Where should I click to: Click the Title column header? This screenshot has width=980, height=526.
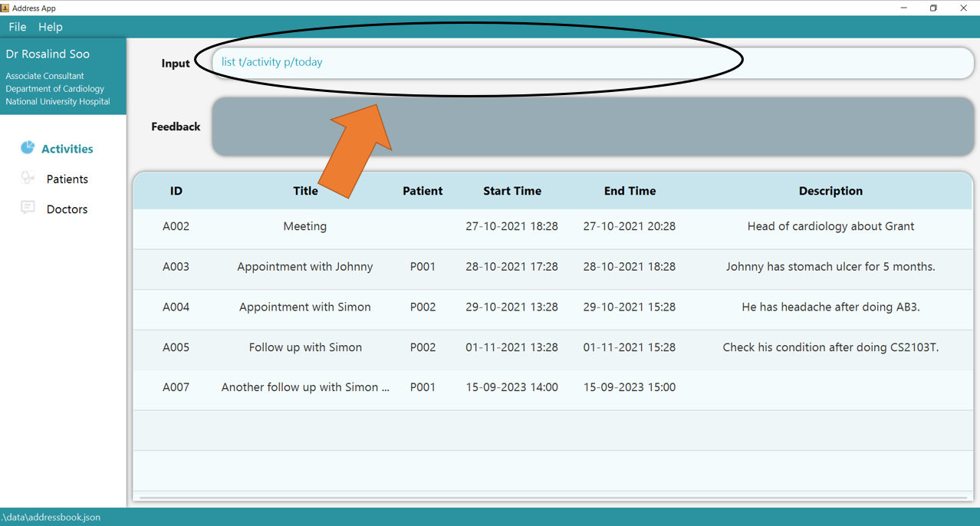click(305, 191)
